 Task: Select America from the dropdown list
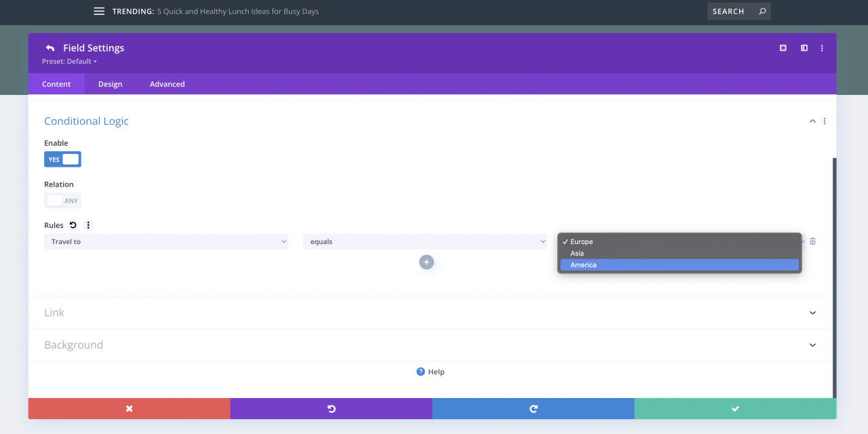(679, 265)
